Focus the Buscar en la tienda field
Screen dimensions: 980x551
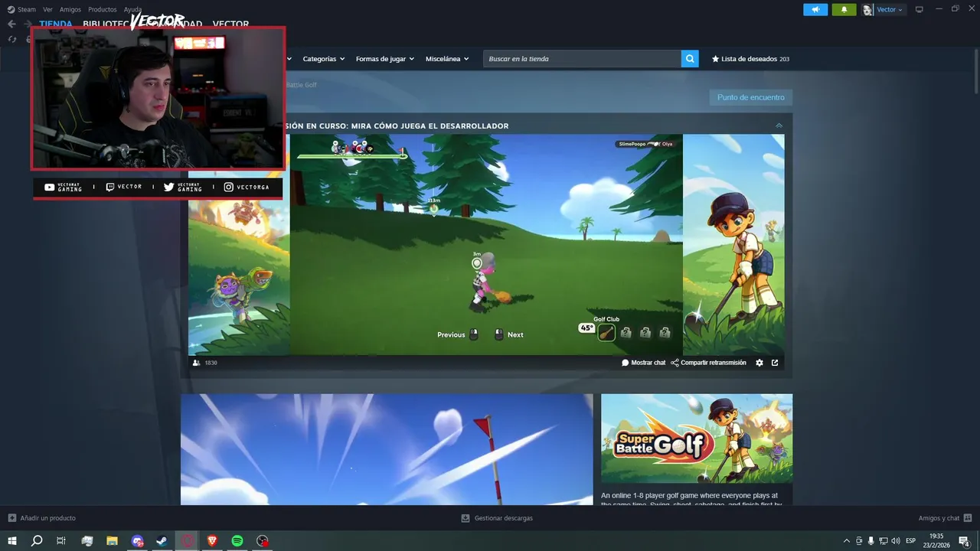tap(582, 59)
